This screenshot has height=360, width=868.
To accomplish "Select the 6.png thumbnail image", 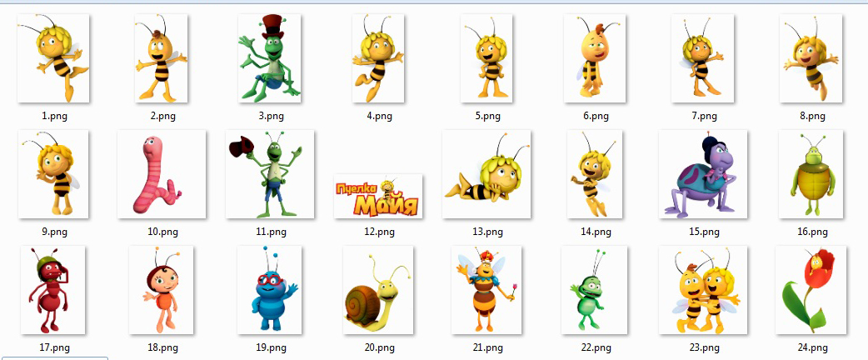I will (595, 58).
